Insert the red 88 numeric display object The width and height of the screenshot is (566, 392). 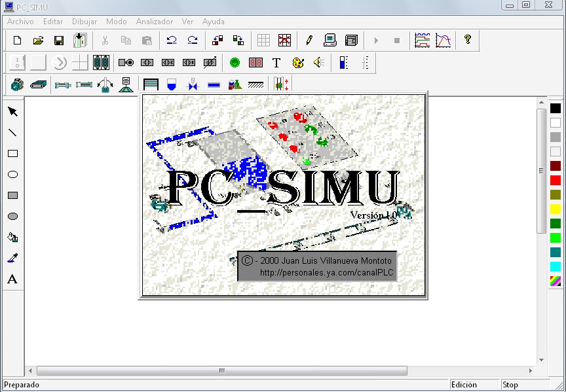(255, 63)
